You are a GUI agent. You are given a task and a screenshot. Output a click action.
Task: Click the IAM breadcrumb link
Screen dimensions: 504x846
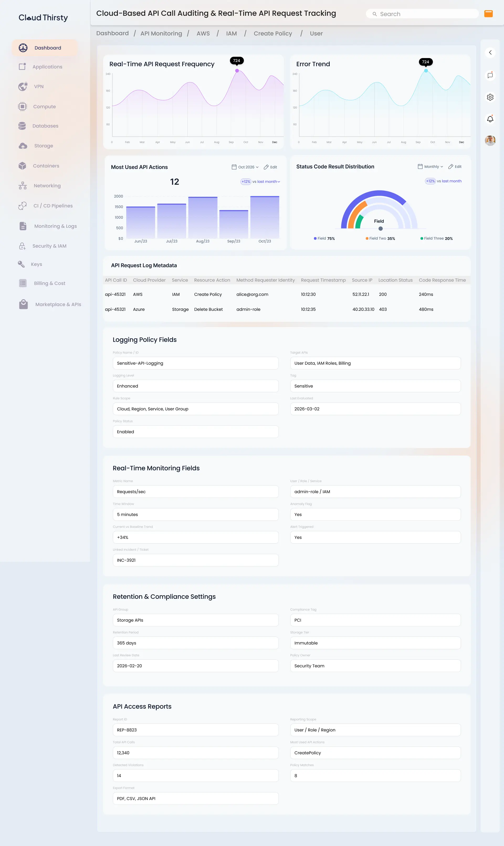tap(231, 33)
